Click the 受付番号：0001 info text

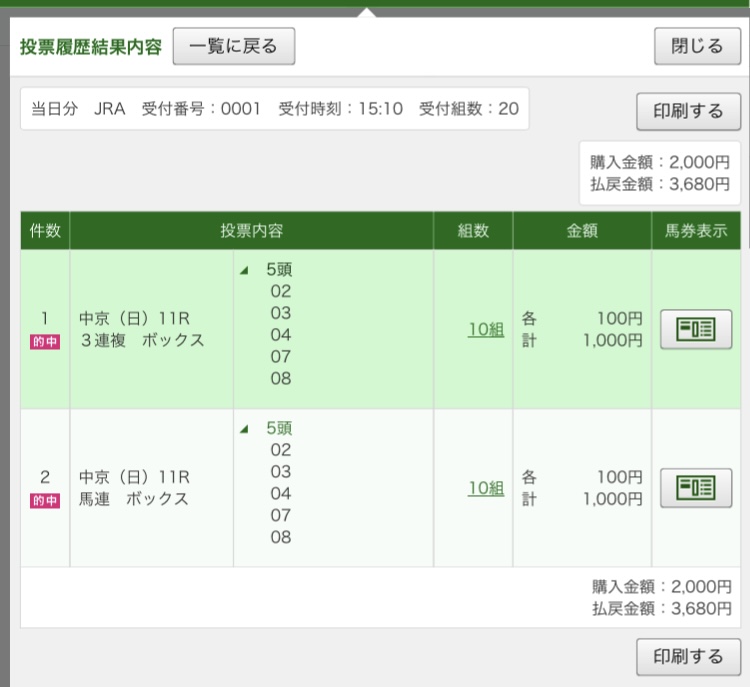point(201,109)
